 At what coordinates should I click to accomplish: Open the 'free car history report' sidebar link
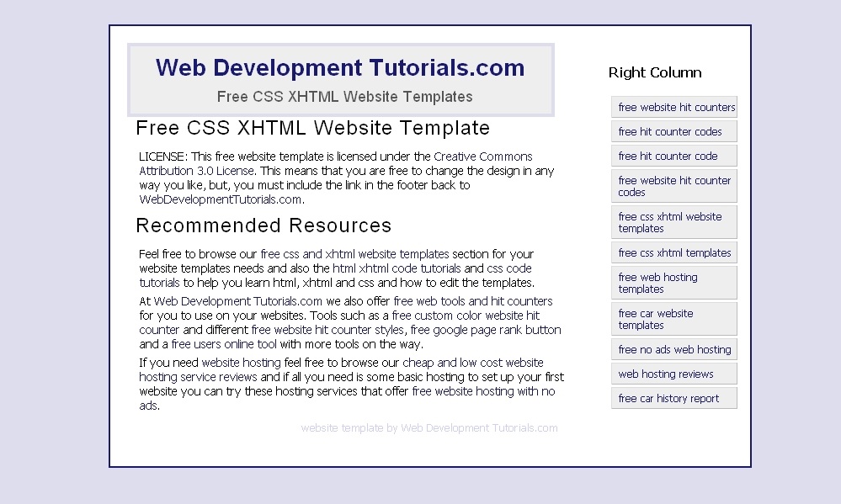click(x=674, y=398)
